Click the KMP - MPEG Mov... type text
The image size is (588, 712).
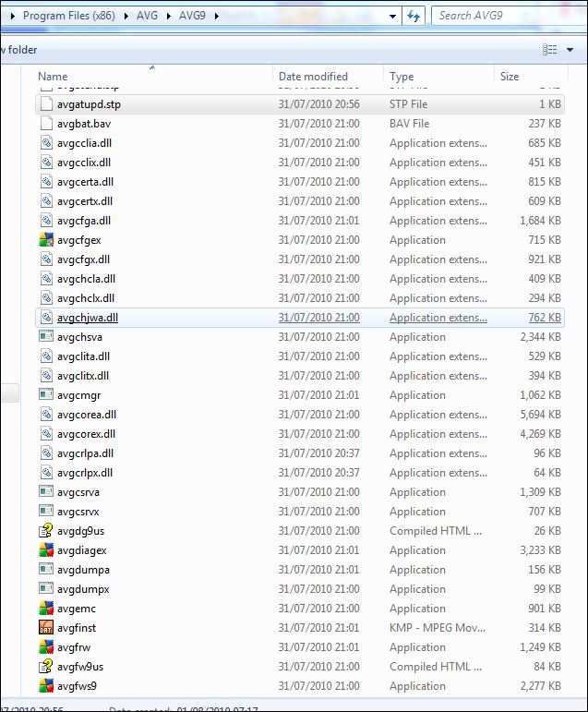coord(438,628)
